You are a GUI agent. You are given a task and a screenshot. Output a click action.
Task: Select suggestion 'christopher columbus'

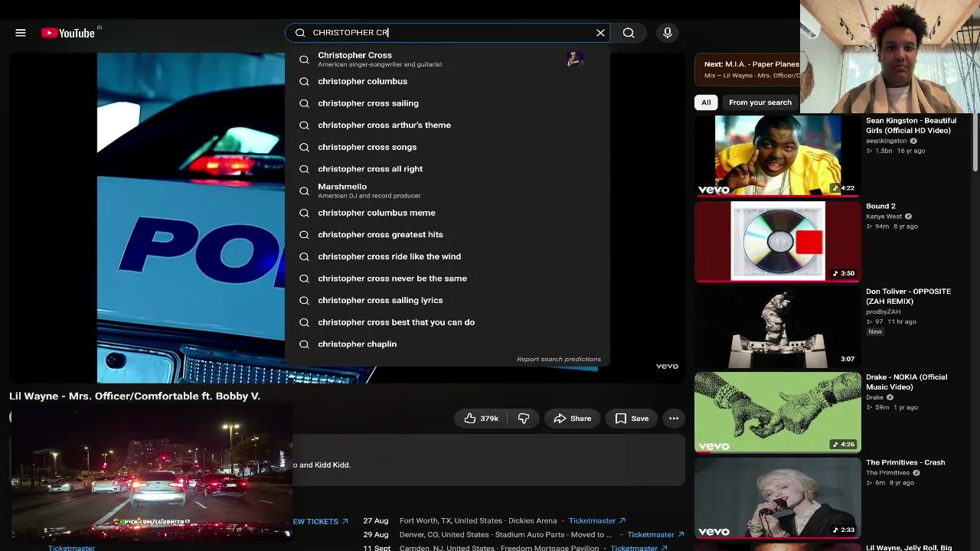tap(447, 81)
